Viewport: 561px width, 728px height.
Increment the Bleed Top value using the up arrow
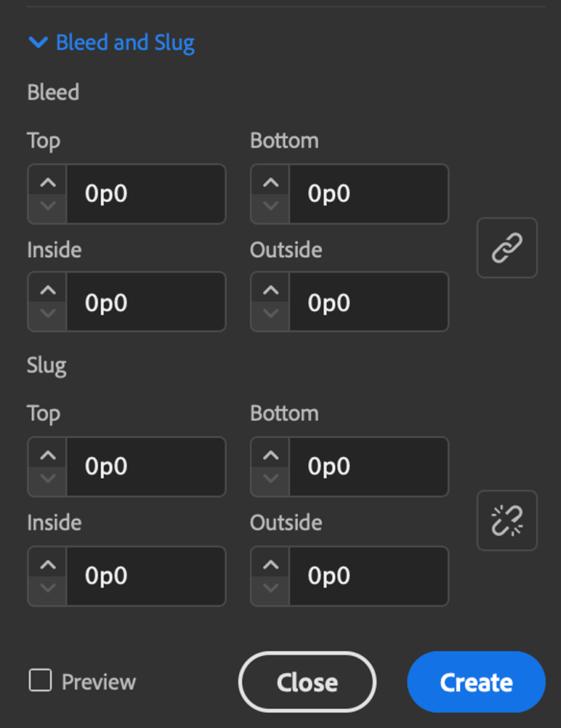(x=46, y=183)
